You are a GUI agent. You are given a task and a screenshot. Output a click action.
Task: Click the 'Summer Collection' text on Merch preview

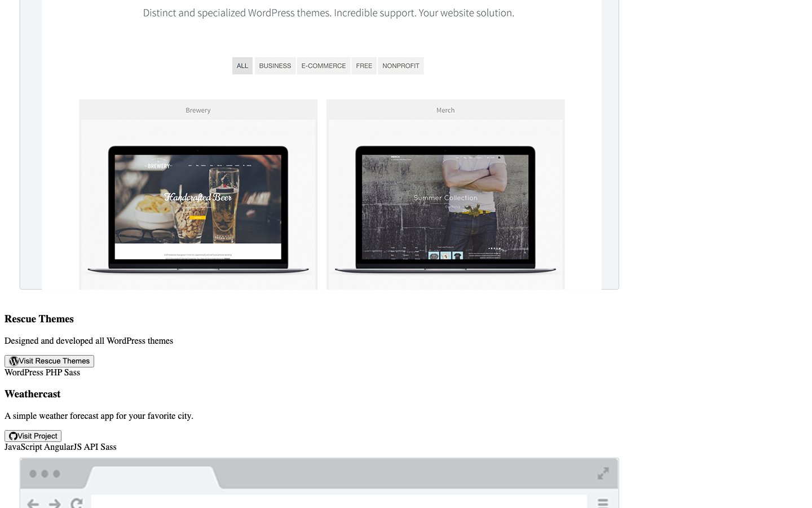tap(445, 198)
